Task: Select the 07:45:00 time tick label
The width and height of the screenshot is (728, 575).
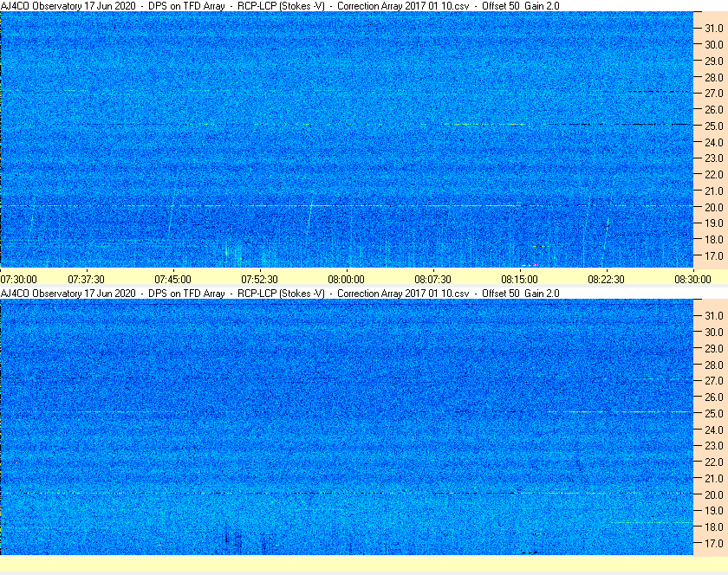Action: 172,280
